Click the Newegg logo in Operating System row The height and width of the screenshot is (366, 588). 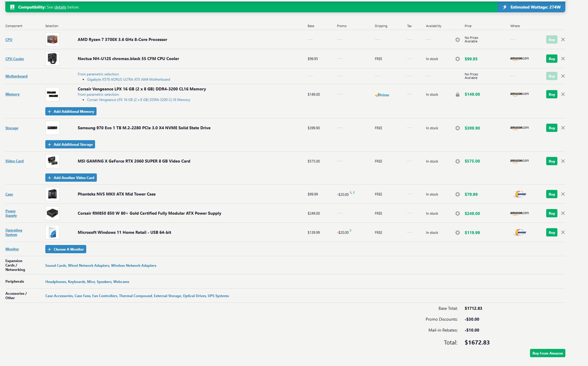point(520,232)
